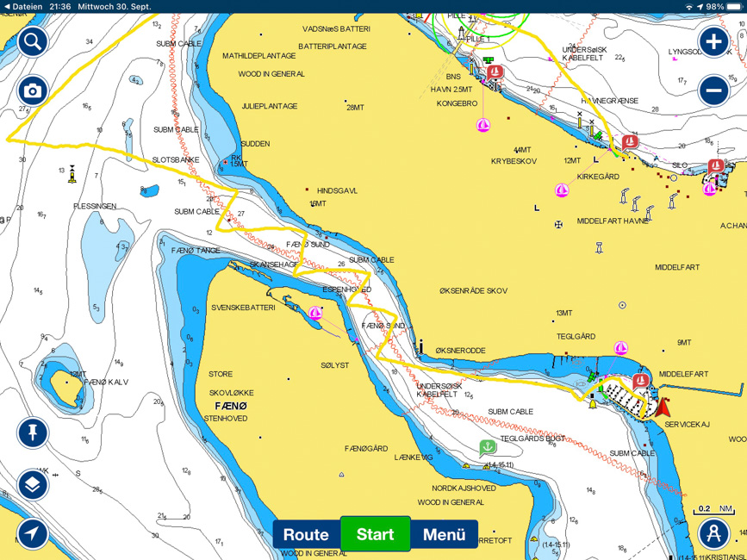The height and width of the screenshot is (560, 747).
Task: Open the Route planner
Action: (306, 534)
